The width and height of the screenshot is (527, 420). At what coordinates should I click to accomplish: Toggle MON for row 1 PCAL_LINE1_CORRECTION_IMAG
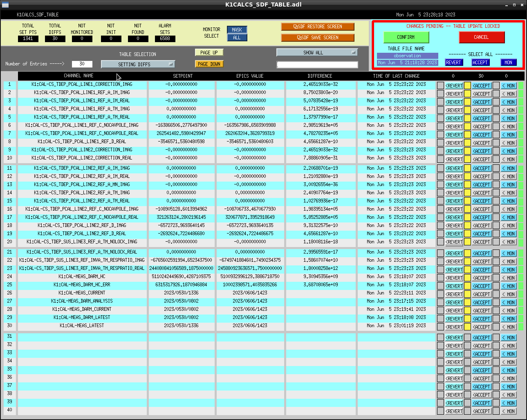click(x=509, y=86)
